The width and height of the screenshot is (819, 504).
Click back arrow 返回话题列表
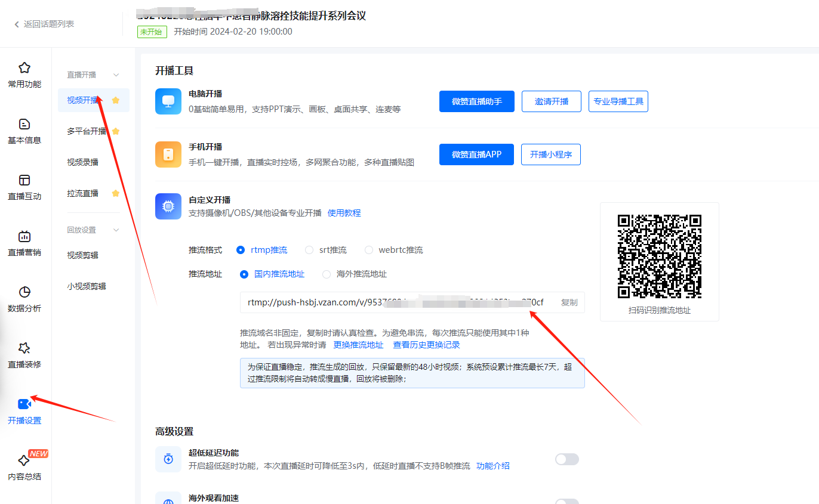pyautogui.click(x=17, y=24)
